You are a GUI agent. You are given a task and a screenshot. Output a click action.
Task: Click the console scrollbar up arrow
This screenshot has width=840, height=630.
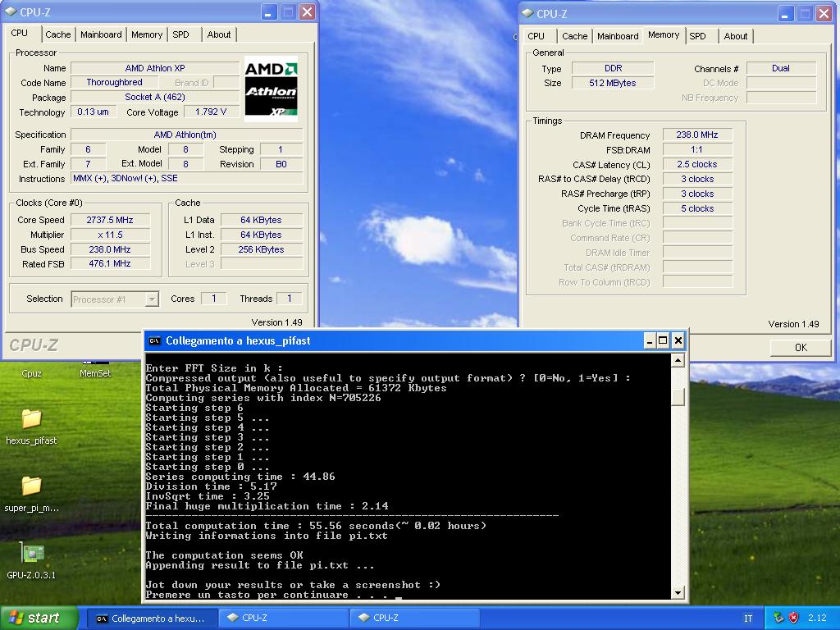tap(678, 360)
